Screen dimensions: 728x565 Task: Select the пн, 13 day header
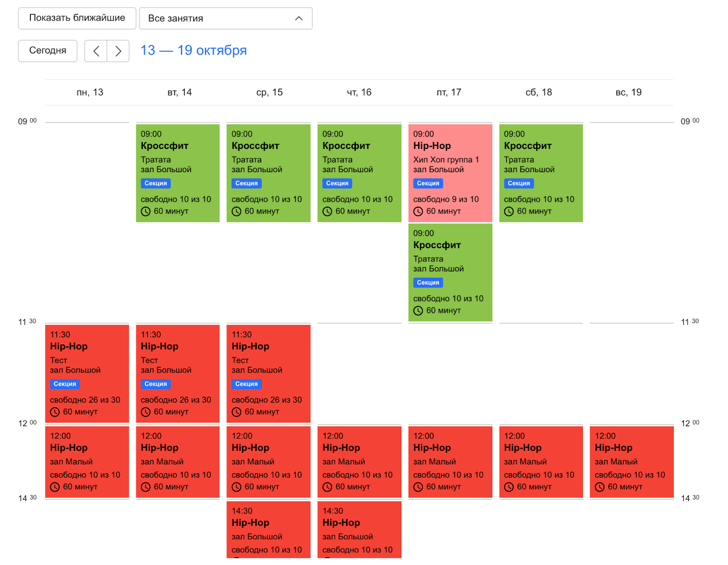tap(90, 92)
